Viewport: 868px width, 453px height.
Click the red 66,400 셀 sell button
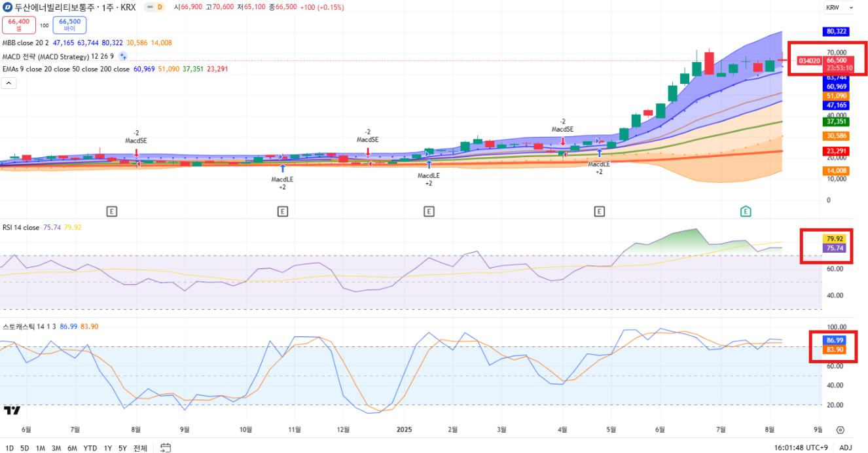coord(19,25)
